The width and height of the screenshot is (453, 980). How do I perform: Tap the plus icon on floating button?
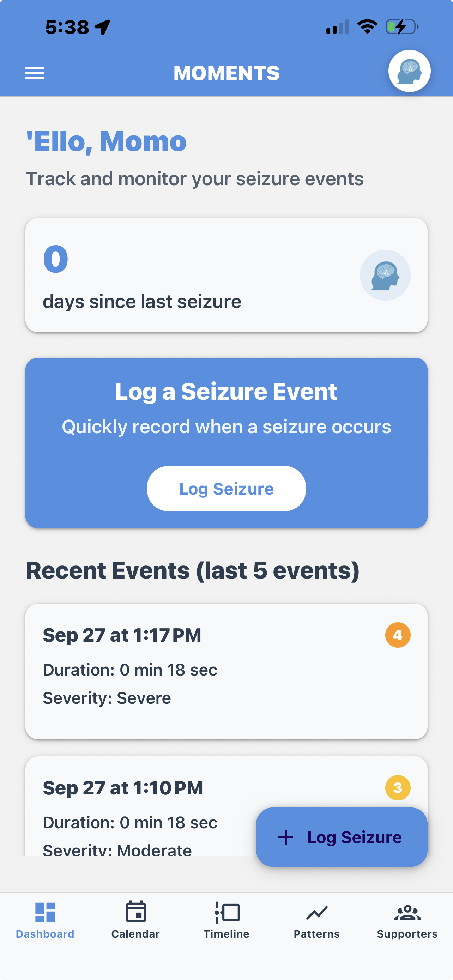(286, 837)
